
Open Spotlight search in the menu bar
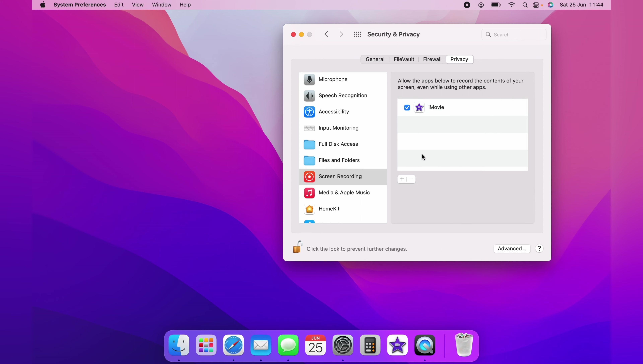(525, 5)
